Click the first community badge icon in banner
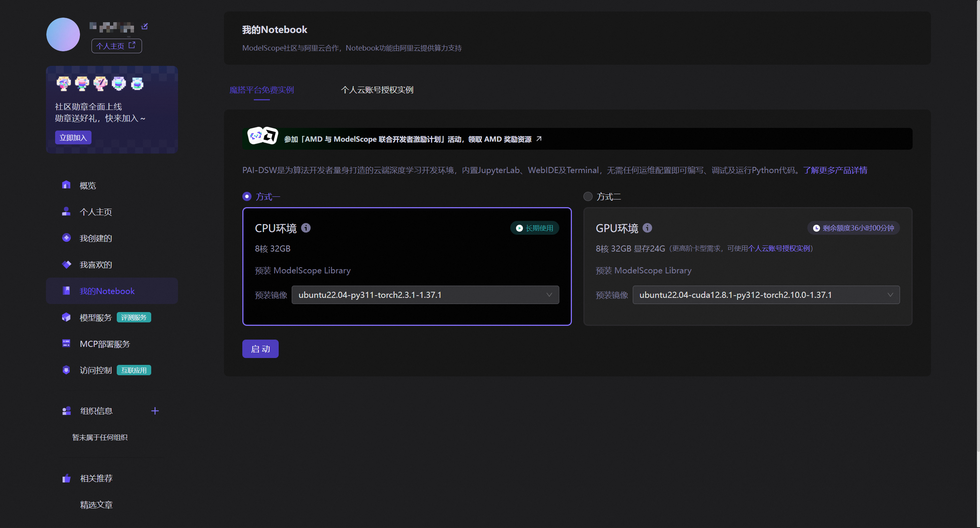This screenshot has height=528, width=980. pos(64,83)
